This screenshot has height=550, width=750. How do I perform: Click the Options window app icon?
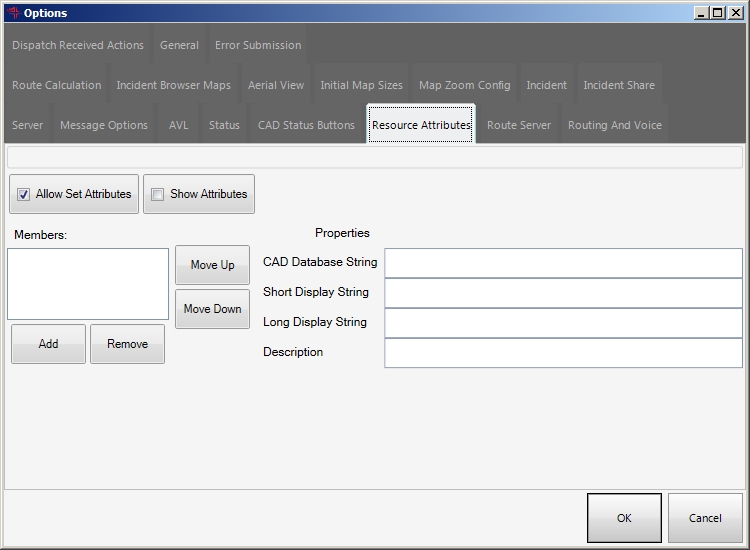click(x=14, y=13)
